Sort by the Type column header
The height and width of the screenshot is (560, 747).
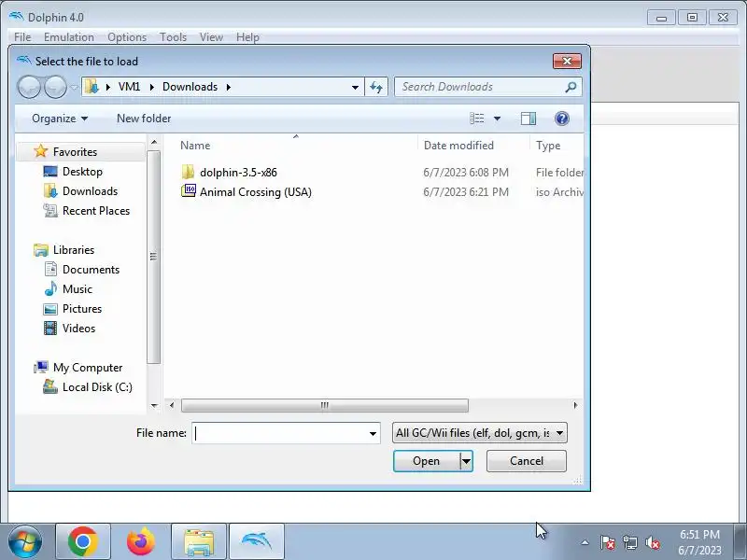[548, 146]
